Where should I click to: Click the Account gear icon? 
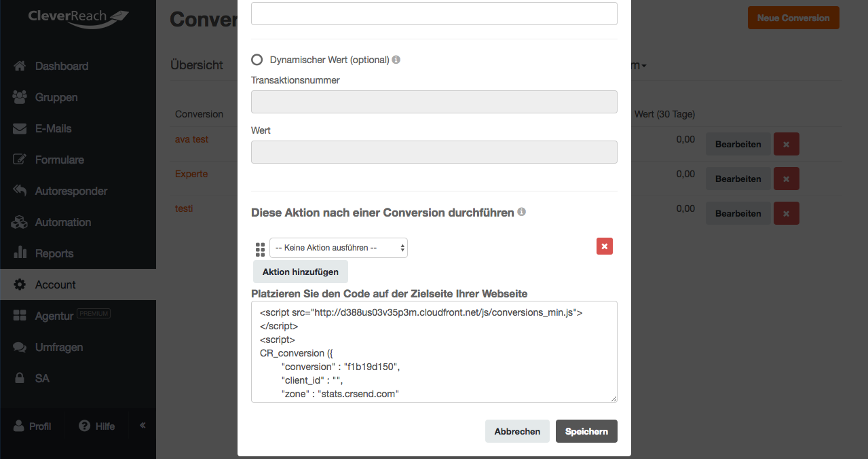[20, 284]
